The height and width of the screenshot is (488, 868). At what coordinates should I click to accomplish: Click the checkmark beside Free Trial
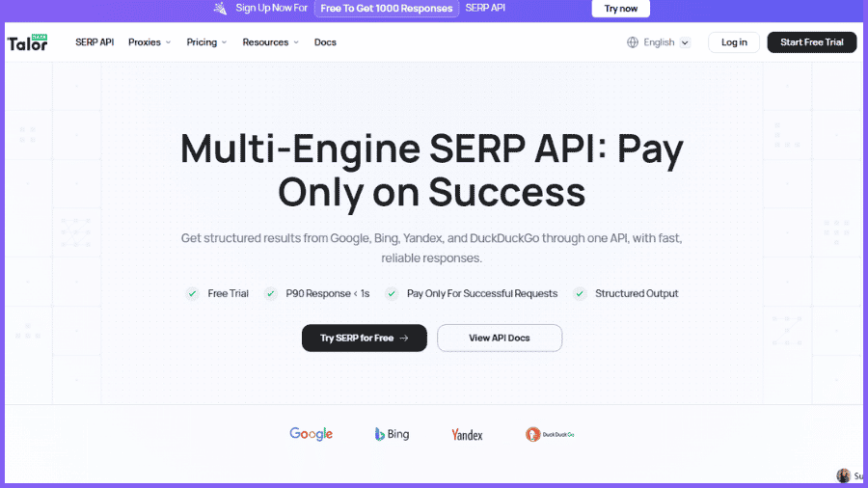point(192,294)
